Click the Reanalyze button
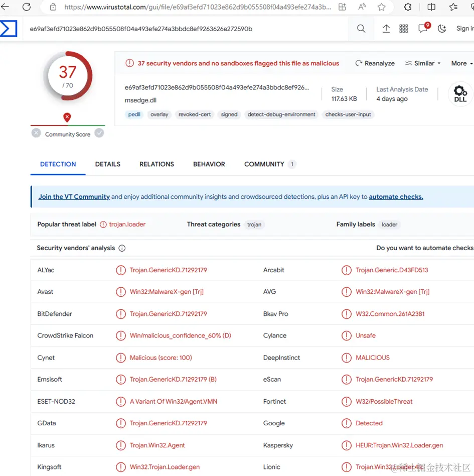This screenshot has width=474, height=476. [x=375, y=63]
